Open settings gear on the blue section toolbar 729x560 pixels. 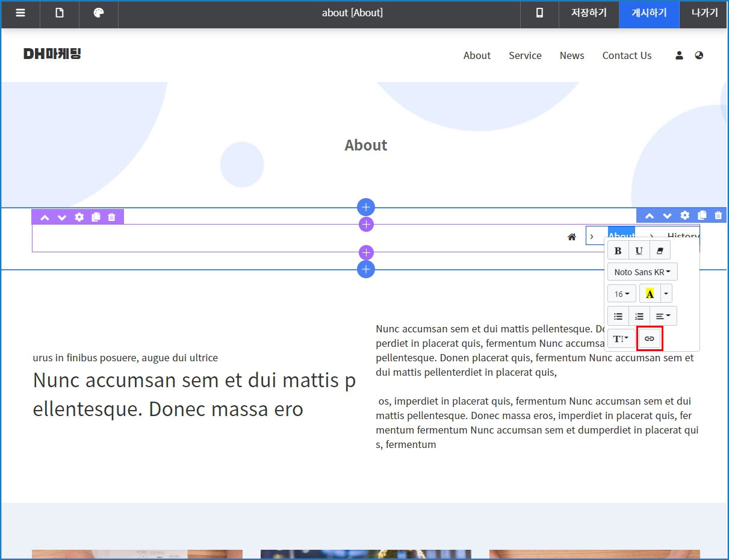tap(684, 216)
